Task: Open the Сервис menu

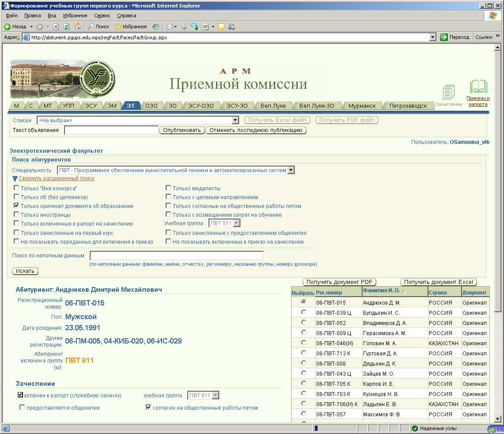Action: point(102,15)
